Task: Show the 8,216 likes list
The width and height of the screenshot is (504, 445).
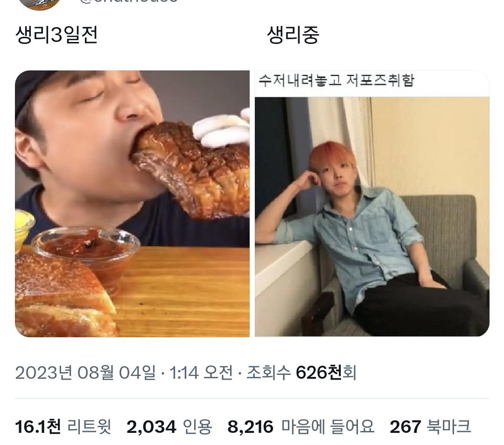Action: (x=251, y=427)
